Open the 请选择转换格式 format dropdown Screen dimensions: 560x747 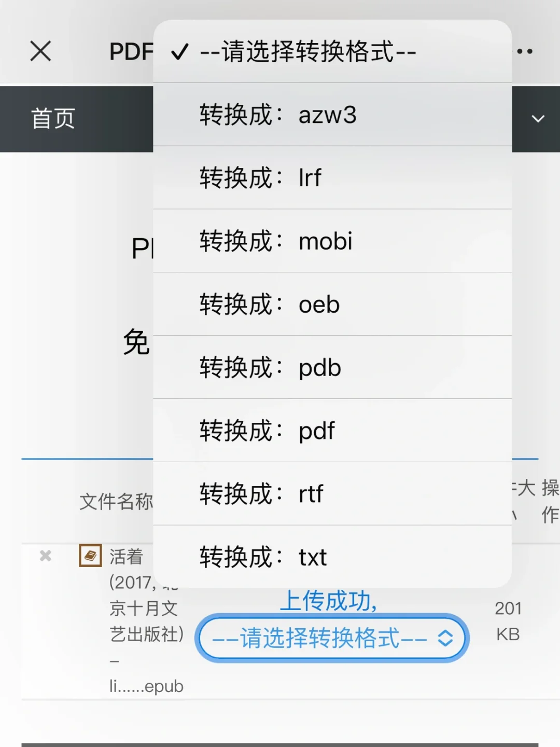pyautogui.click(x=332, y=638)
